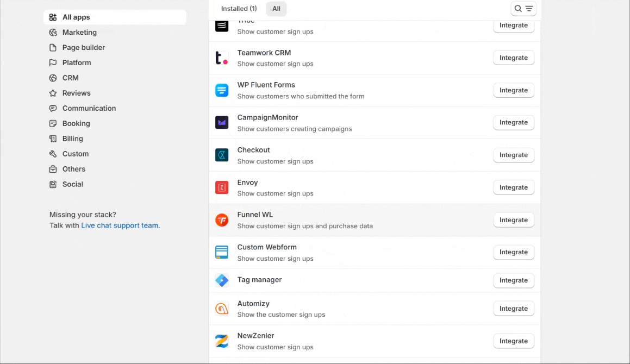Click the Automizy app logo

pos(222,309)
